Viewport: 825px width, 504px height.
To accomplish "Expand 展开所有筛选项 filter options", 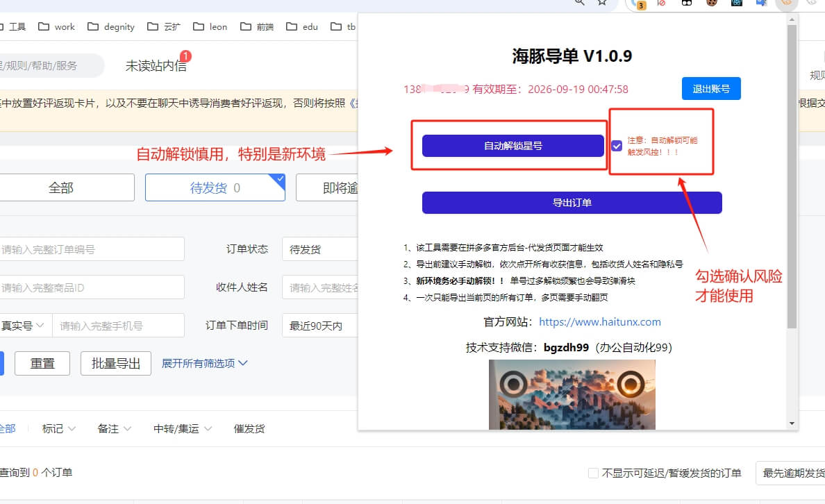I will pos(204,363).
